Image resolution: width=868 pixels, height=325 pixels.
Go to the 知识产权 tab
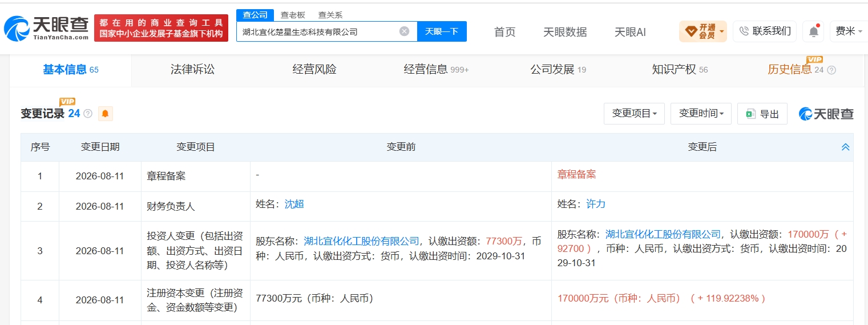(x=680, y=70)
